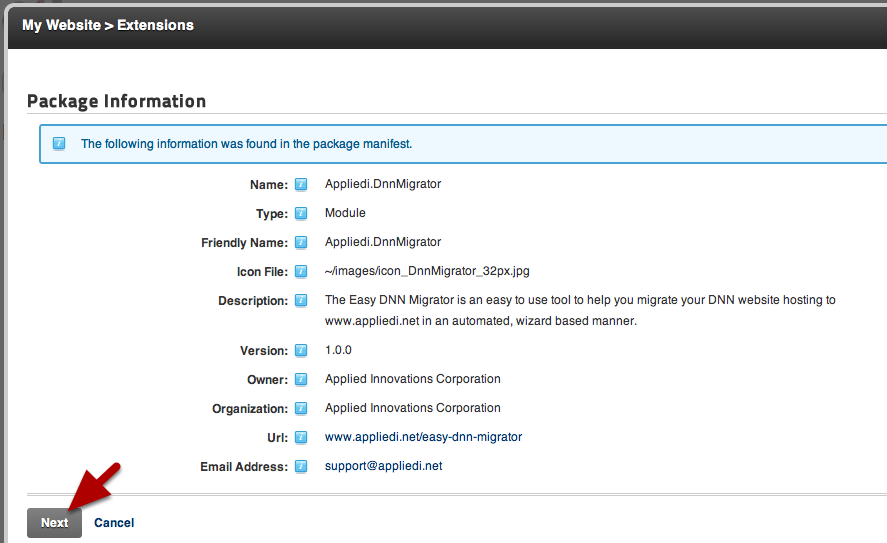Click help icon next to Version
This screenshot has height=543, width=887.
click(x=301, y=350)
